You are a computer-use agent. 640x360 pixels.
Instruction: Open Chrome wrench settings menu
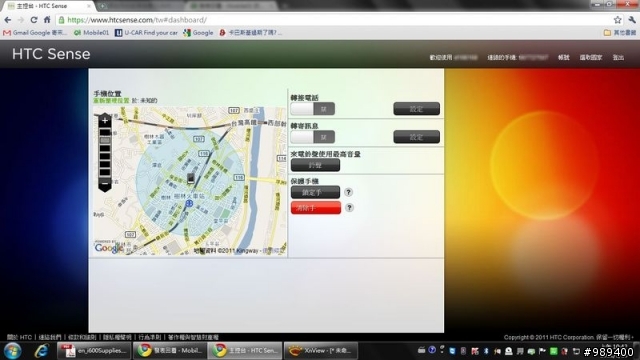(x=632, y=20)
